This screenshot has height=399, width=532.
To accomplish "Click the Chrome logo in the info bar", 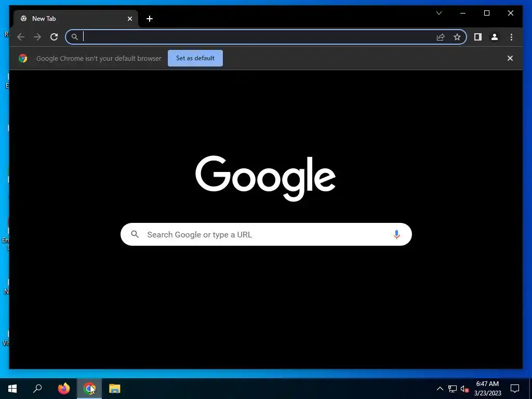I will 23,58.
